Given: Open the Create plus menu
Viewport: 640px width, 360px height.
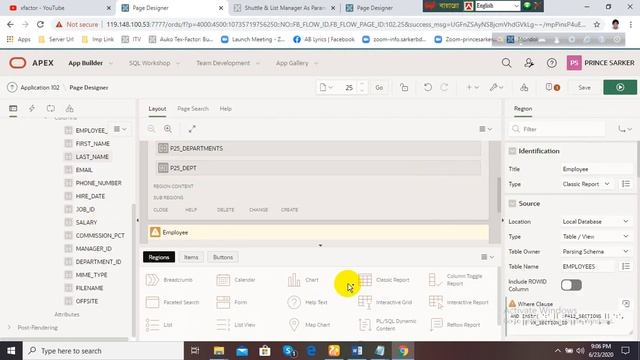Looking at the screenshot, I should click(472, 87).
